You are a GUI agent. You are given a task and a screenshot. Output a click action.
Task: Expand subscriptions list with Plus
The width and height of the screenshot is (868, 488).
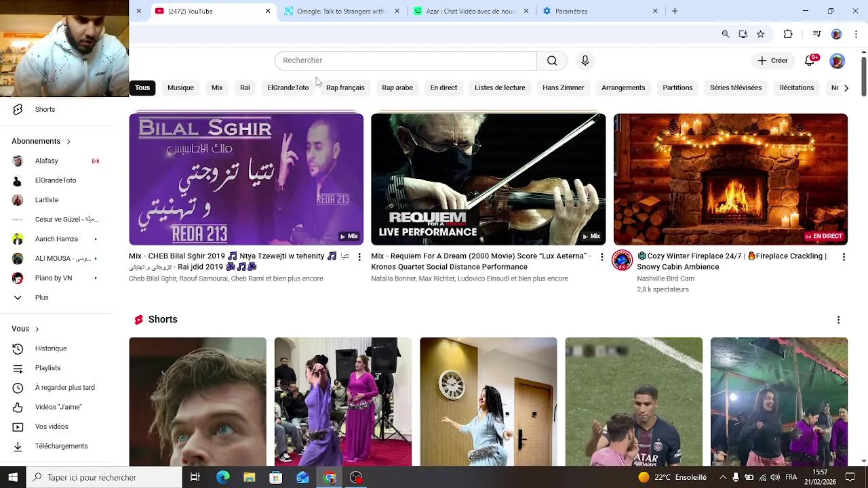click(56, 298)
